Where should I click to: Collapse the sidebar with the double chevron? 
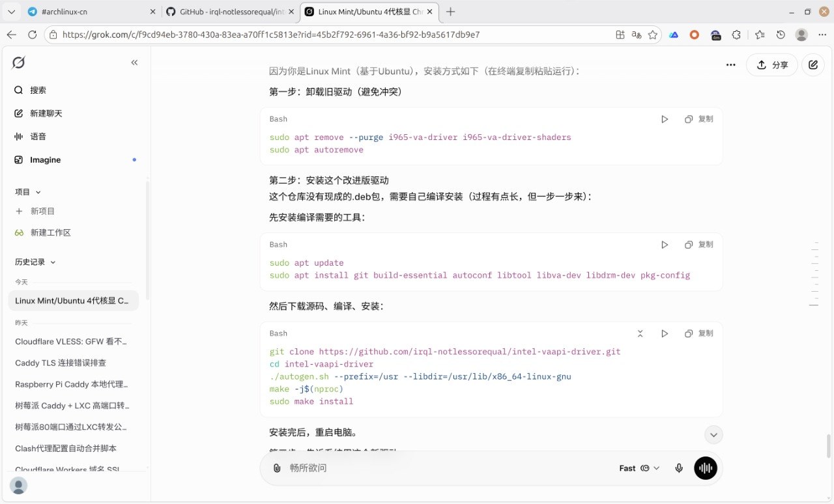tap(134, 63)
